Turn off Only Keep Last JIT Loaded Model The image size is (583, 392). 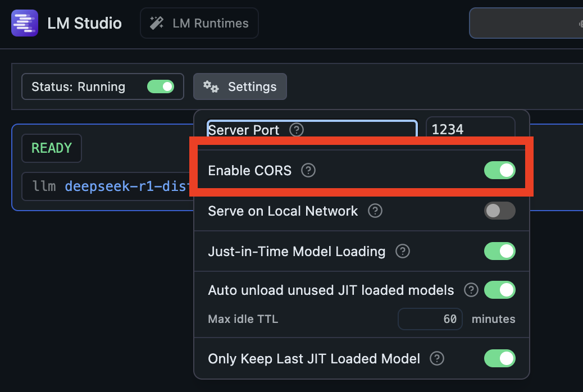(499, 358)
